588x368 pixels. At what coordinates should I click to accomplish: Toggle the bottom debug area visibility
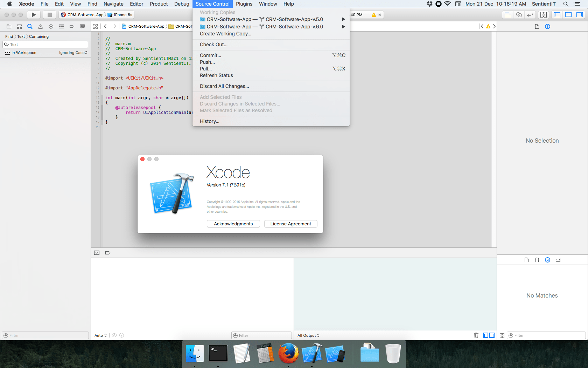(x=568, y=15)
